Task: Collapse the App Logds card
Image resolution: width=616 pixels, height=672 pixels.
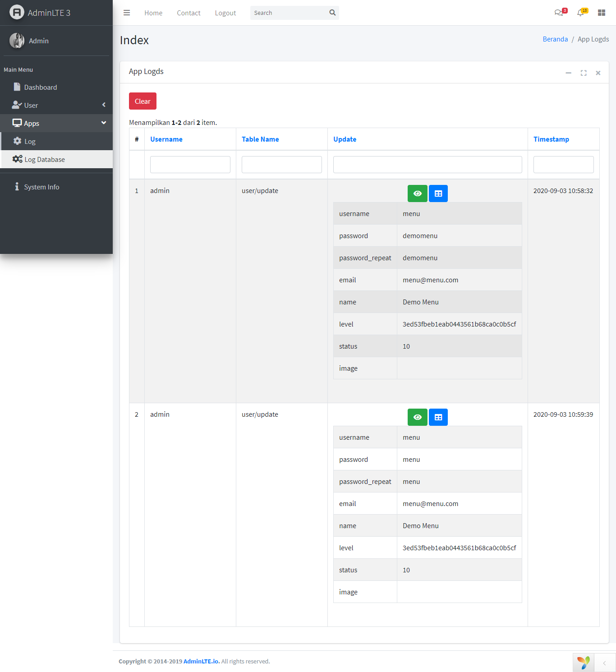Action: tap(568, 73)
